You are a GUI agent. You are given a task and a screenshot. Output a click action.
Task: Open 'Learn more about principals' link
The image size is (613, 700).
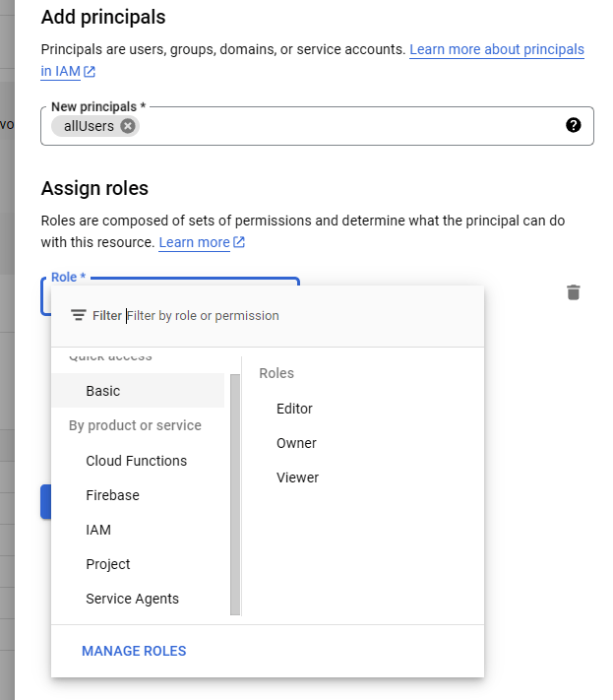point(496,49)
